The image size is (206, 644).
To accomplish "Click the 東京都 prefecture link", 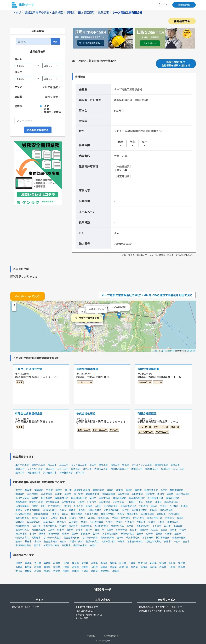I will [x=85, y=563].
